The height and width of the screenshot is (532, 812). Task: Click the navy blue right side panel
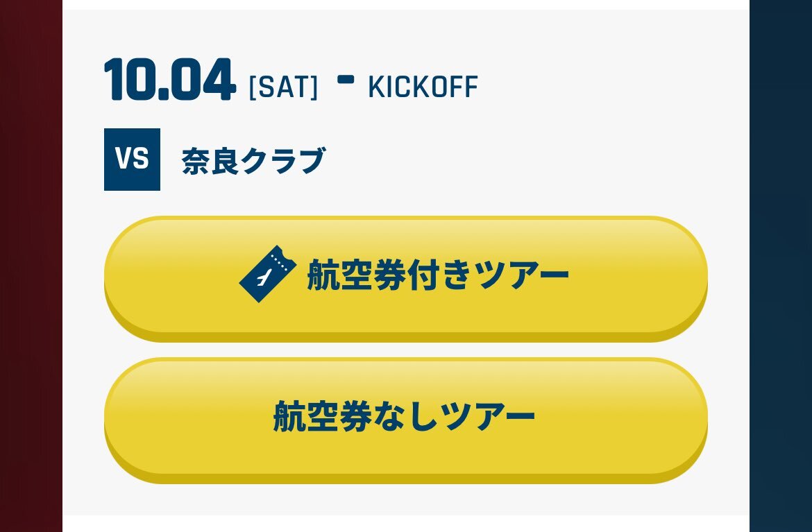[x=780, y=266]
